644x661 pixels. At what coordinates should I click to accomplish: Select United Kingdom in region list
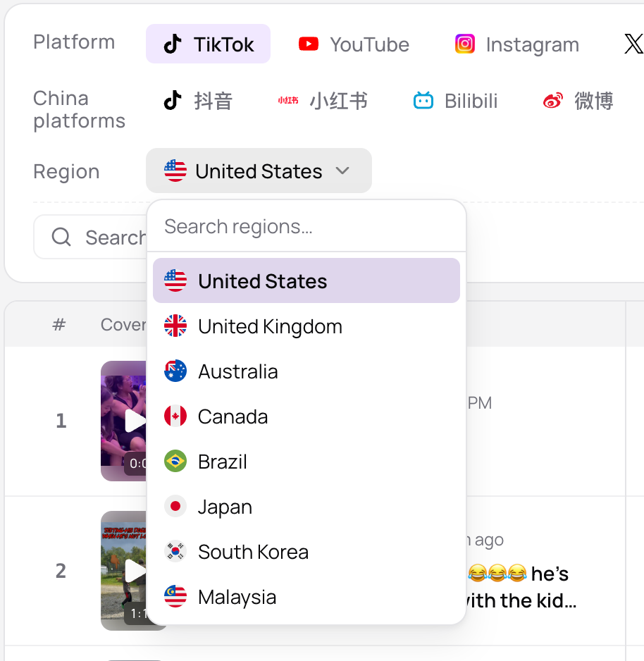(x=306, y=326)
